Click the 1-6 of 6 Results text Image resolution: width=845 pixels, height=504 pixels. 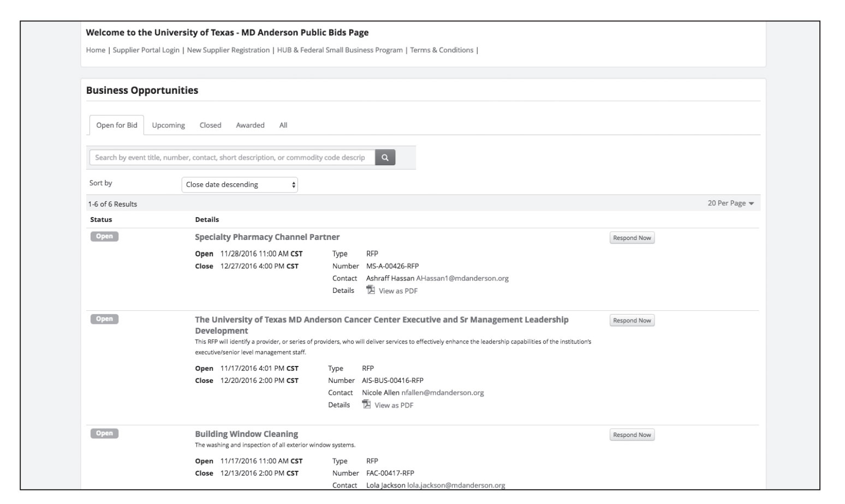click(112, 204)
